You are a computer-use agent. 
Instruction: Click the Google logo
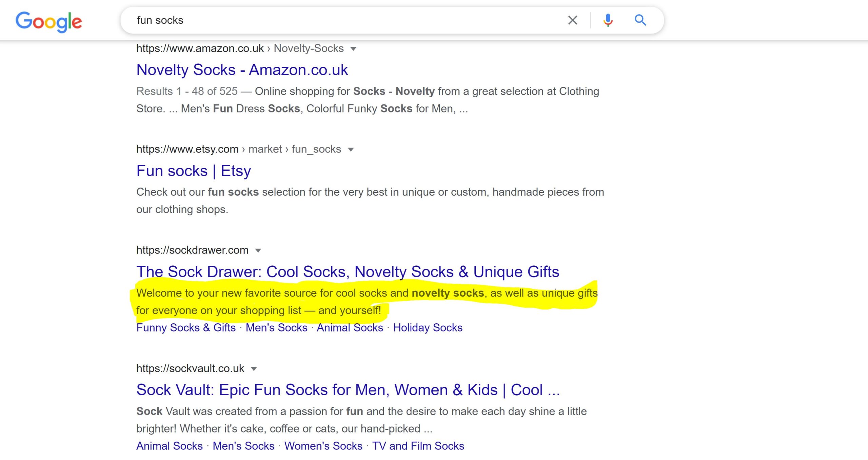click(49, 22)
